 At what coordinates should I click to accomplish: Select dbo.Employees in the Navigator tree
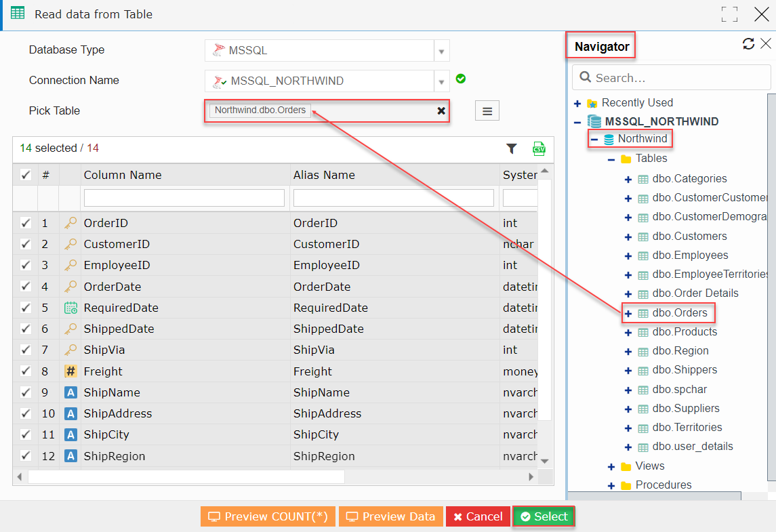(x=690, y=255)
